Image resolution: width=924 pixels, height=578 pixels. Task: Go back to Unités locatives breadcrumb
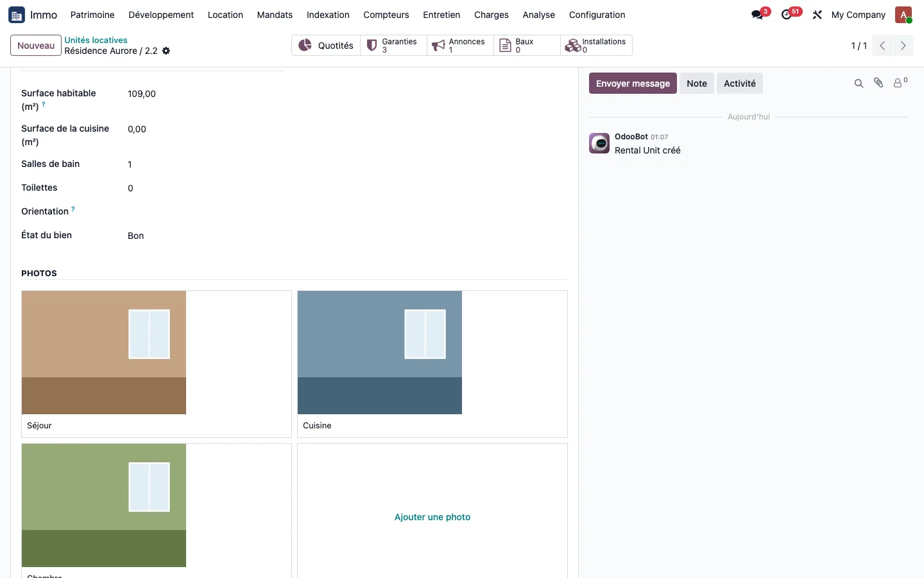pos(96,40)
